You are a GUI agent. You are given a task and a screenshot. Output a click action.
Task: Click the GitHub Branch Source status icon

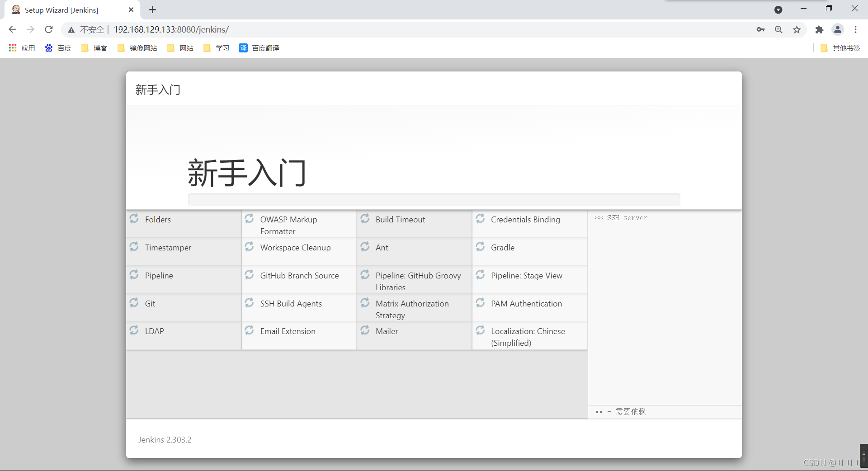tap(250, 275)
